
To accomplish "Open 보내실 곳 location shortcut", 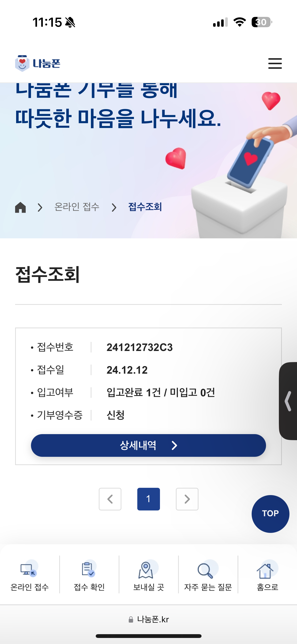I will [148, 575].
